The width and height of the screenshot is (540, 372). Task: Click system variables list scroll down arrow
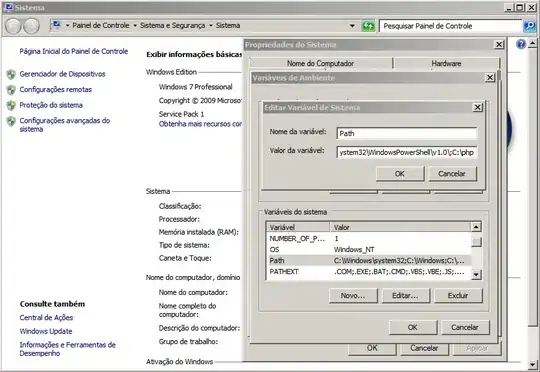click(x=476, y=275)
